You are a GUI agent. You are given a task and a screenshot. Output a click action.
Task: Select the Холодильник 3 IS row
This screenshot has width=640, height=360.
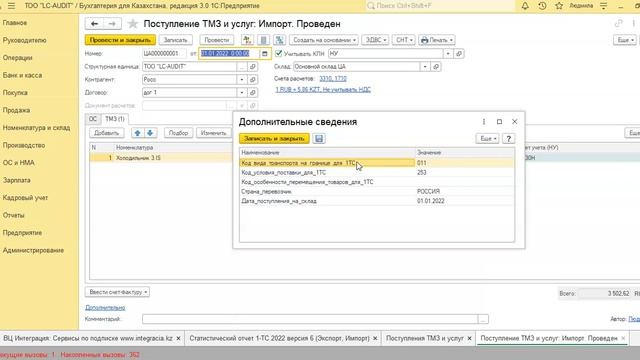(x=161, y=158)
